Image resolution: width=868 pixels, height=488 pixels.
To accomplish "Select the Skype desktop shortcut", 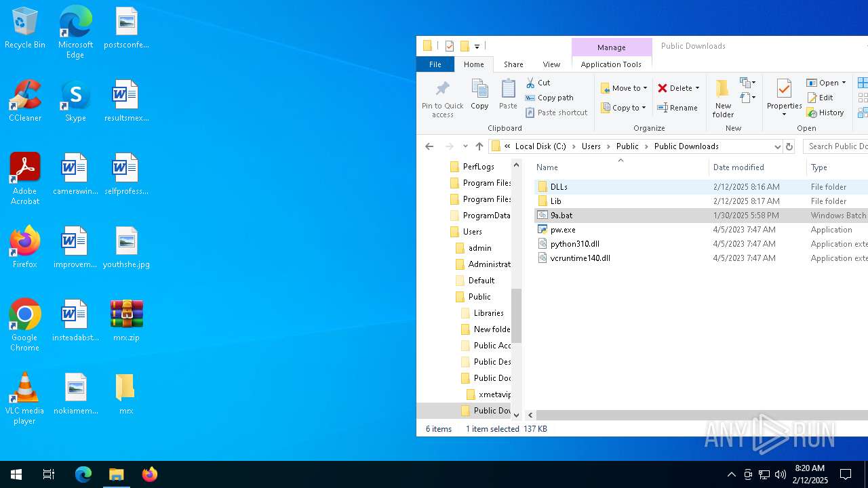I will click(75, 102).
